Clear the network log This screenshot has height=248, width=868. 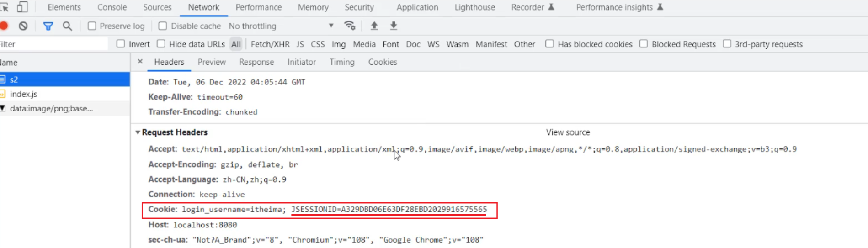[23, 26]
